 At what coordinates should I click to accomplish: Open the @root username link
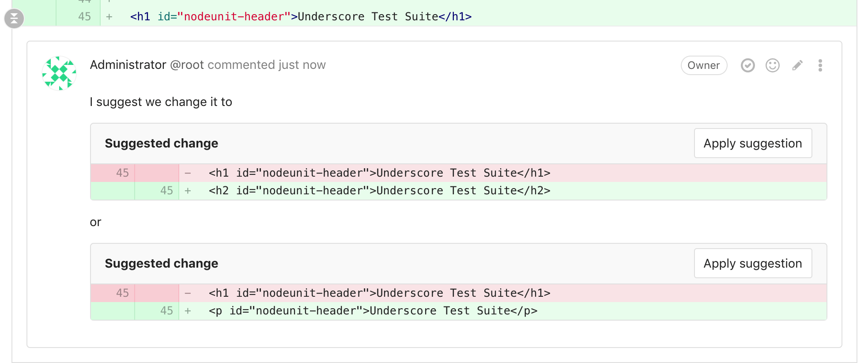187,65
